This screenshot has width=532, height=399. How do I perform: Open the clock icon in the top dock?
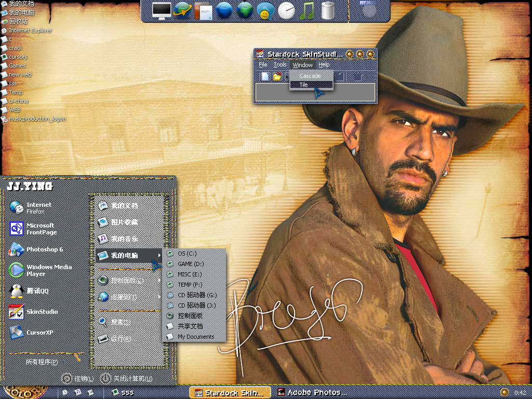(286, 10)
